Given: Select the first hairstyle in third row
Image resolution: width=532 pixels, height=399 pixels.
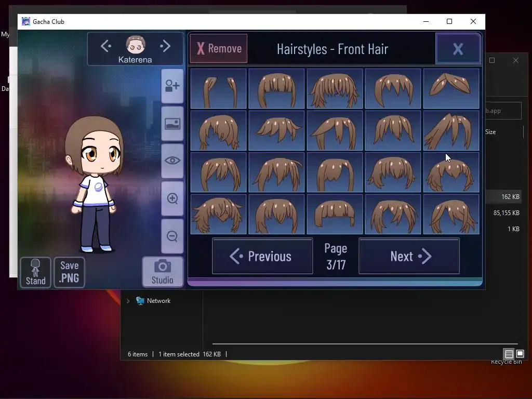Looking at the screenshot, I should click(x=219, y=172).
